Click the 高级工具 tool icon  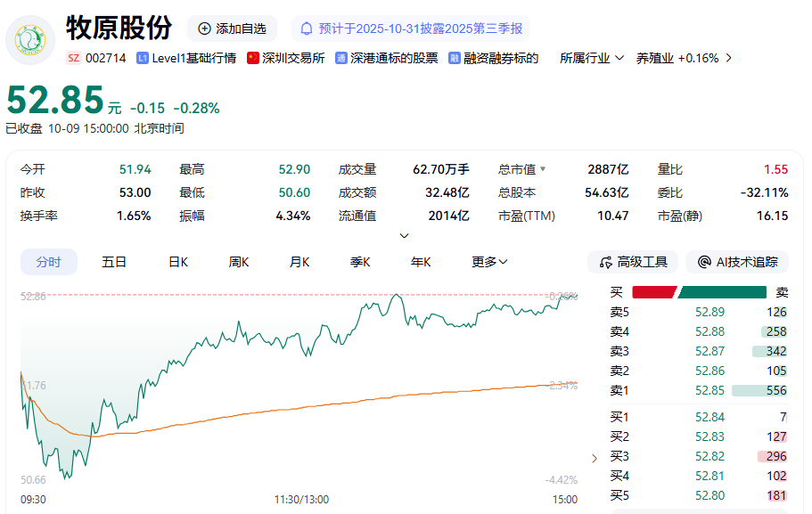click(x=605, y=263)
